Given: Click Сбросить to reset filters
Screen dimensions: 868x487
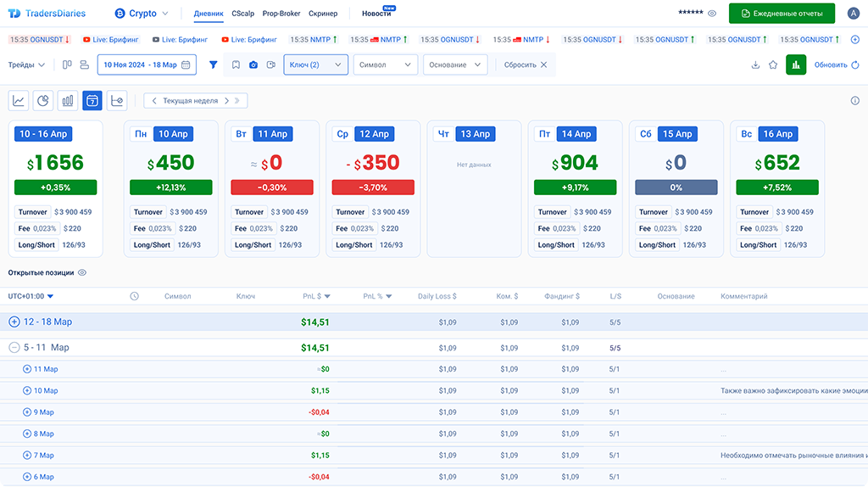Looking at the screenshot, I should coord(526,65).
